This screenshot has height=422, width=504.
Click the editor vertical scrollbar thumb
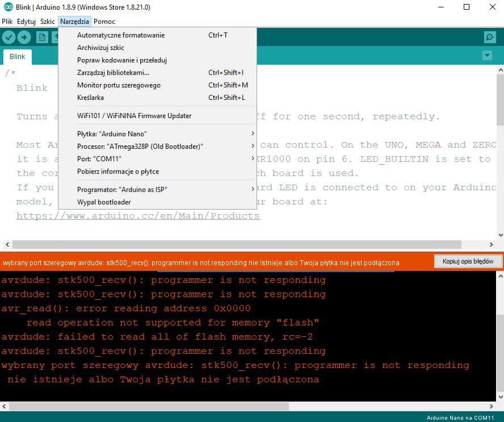(x=500, y=100)
